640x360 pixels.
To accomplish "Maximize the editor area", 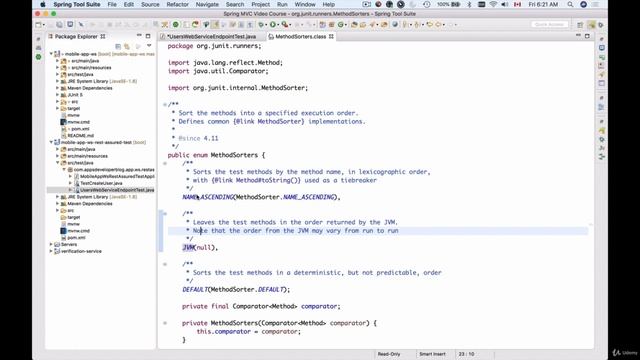I will click(587, 36).
